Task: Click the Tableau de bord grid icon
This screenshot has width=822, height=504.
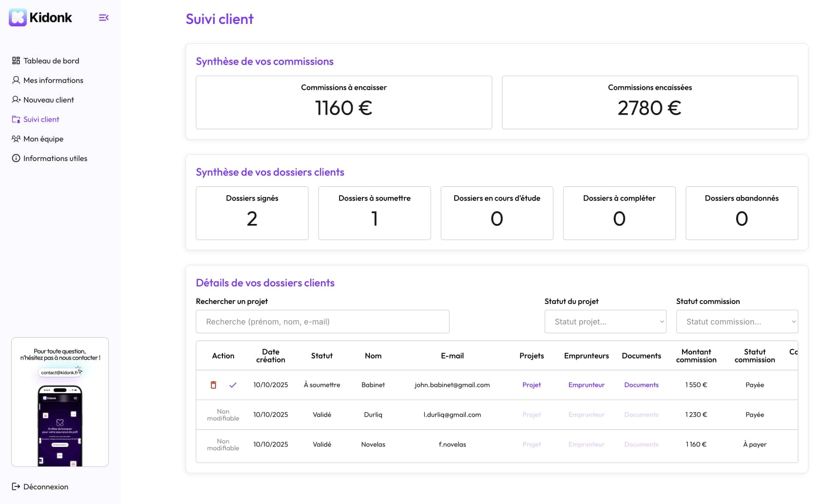Action: (x=16, y=60)
